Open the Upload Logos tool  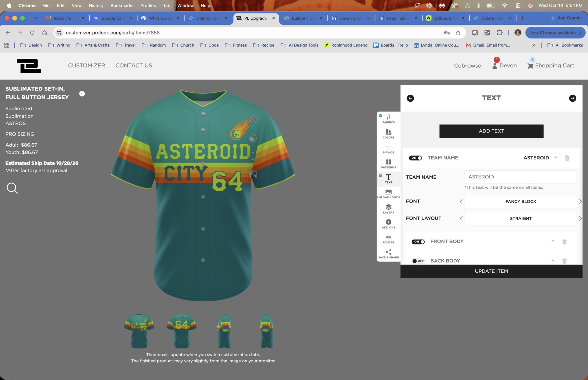point(388,194)
